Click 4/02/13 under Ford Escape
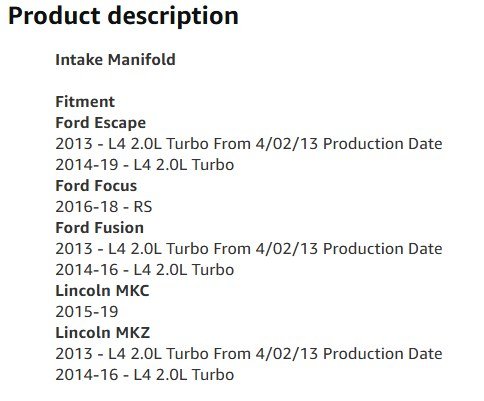484x401 pixels. pyautogui.click(x=287, y=144)
